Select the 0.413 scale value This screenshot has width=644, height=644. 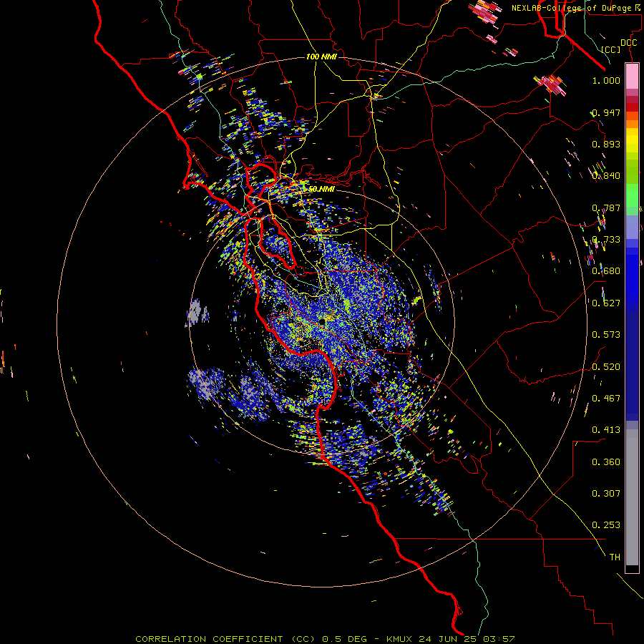pos(606,430)
